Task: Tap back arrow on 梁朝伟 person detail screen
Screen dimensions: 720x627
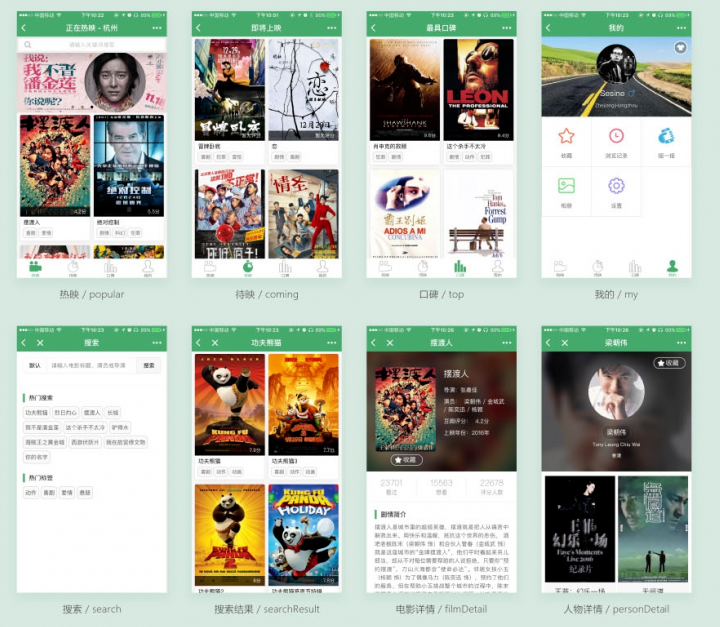Action: click(548, 343)
